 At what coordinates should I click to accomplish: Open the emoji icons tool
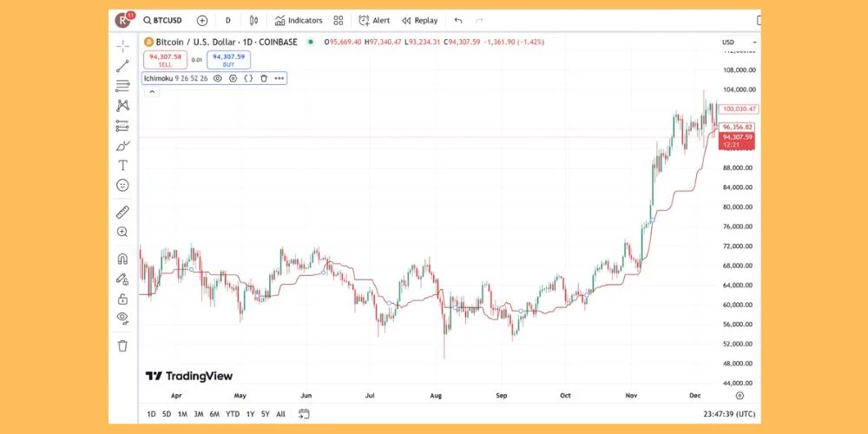pyautogui.click(x=122, y=185)
